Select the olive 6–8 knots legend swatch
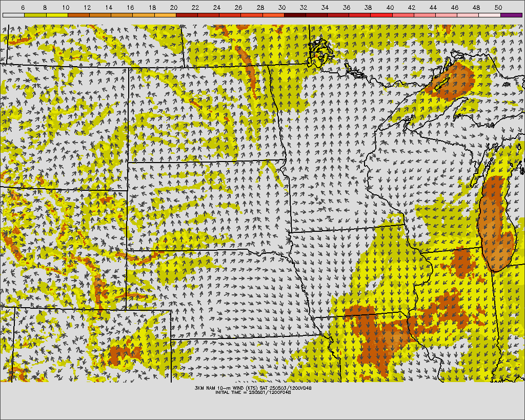The width and height of the screenshot is (525, 420). tap(35, 15)
